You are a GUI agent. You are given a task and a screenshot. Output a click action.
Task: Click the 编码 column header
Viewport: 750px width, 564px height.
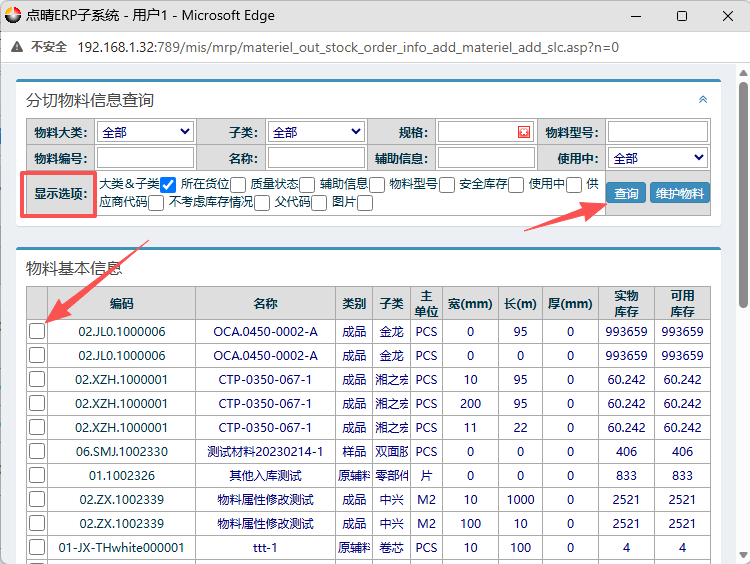pyautogui.click(x=121, y=303)
